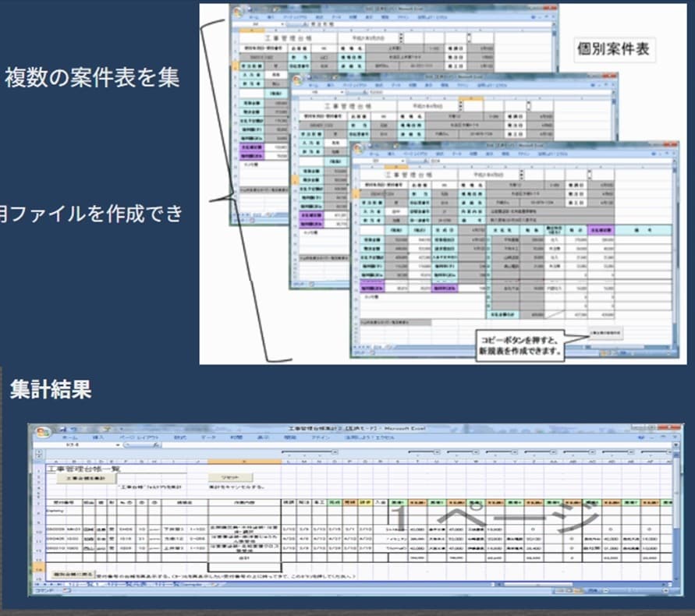Select purple 支払確定額 header cell in front window
This screenshot has width=695, height=616.
click(x=601, y=231)
